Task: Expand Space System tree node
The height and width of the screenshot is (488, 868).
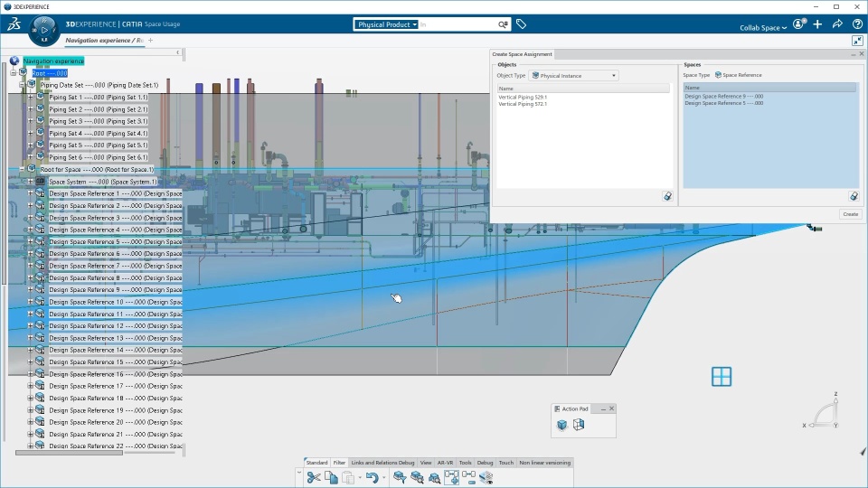Action: 31,182
